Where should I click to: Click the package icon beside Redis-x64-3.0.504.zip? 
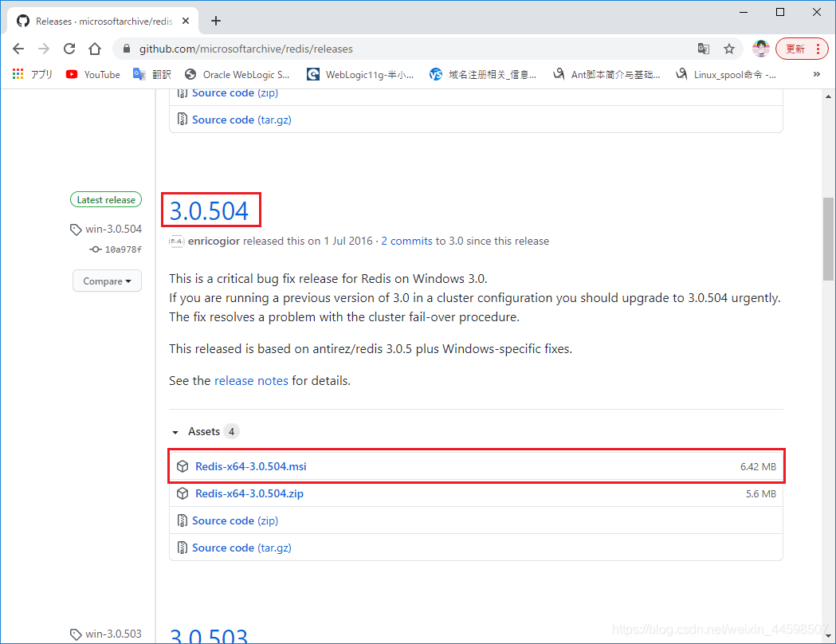pos(183,493)
